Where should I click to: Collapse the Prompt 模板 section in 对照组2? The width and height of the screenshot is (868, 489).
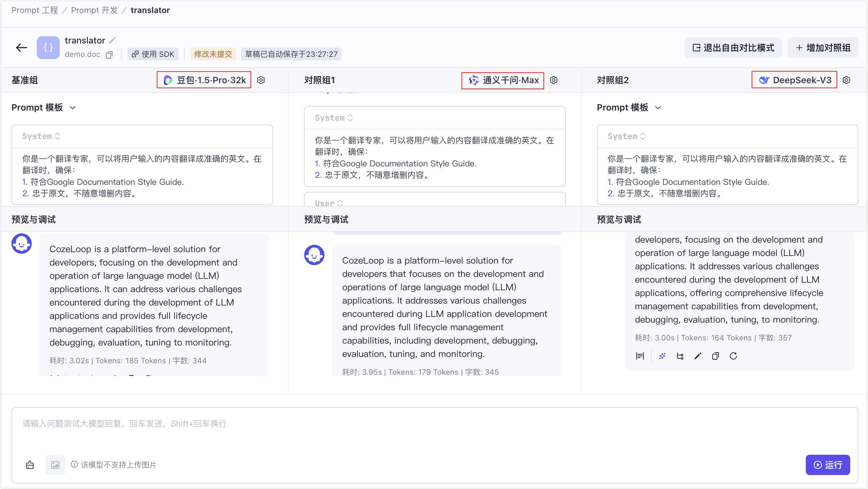tap(658, 108)
